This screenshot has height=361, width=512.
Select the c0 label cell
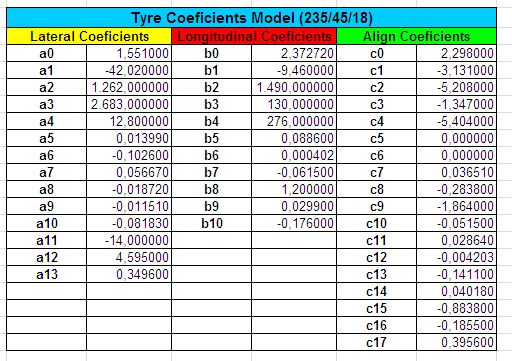(377, 53)
